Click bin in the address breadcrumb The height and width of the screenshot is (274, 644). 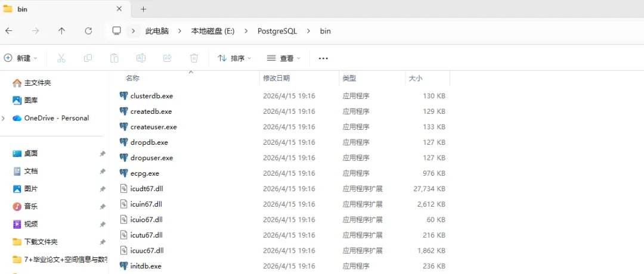pyautogui.click(x=326, y=31)
